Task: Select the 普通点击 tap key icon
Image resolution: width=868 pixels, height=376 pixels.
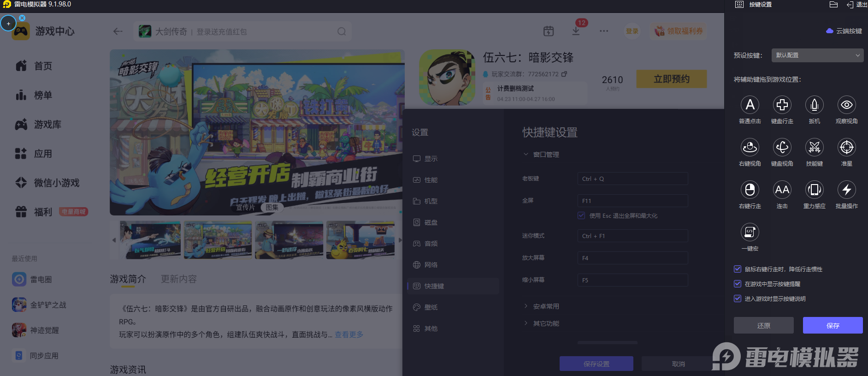Action: 750,105
